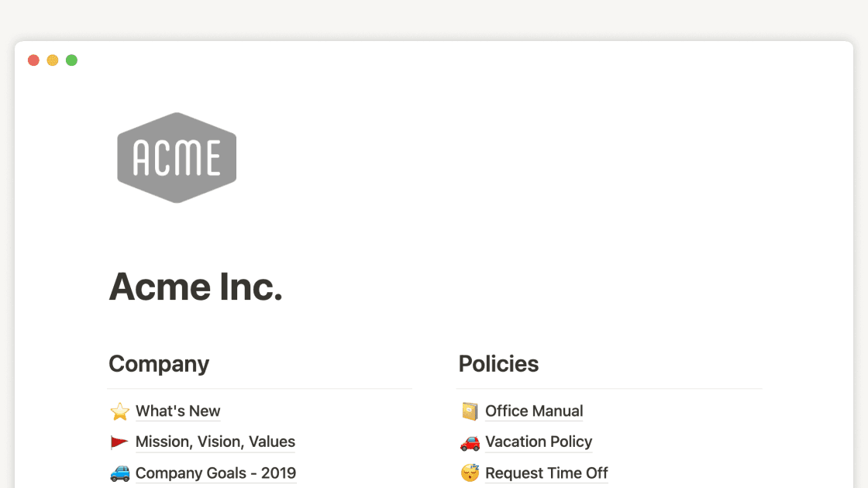Click the sleeping face icon beside Request Time Off

click(470, 473)
